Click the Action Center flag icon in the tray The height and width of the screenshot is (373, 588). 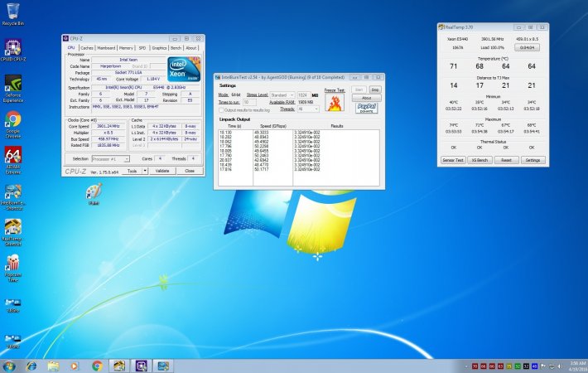[x=543, y=366]
